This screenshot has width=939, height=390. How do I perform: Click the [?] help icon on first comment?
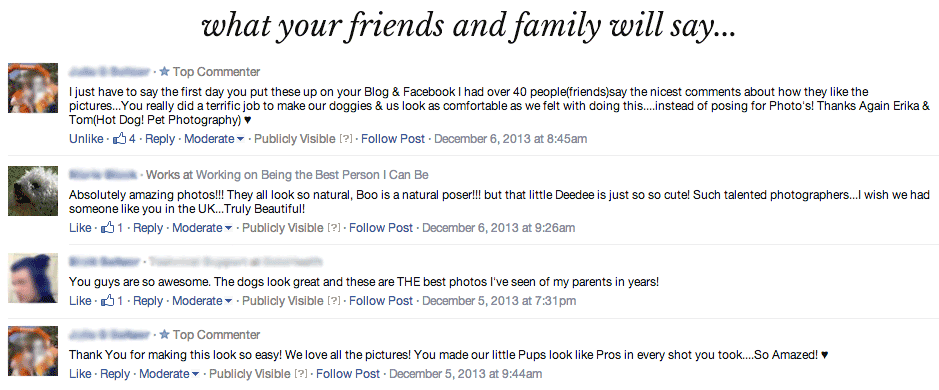(346, 139)
